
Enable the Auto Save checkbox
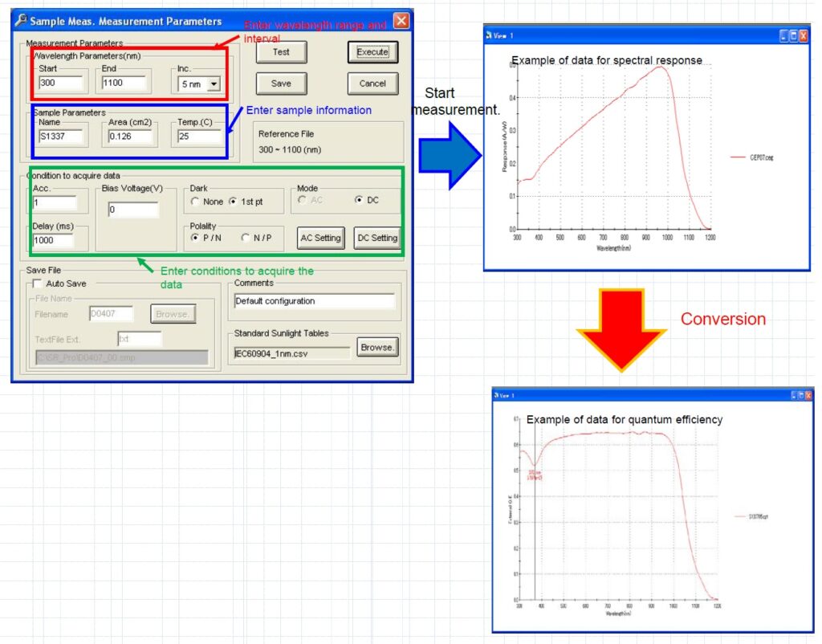(38, 283)
